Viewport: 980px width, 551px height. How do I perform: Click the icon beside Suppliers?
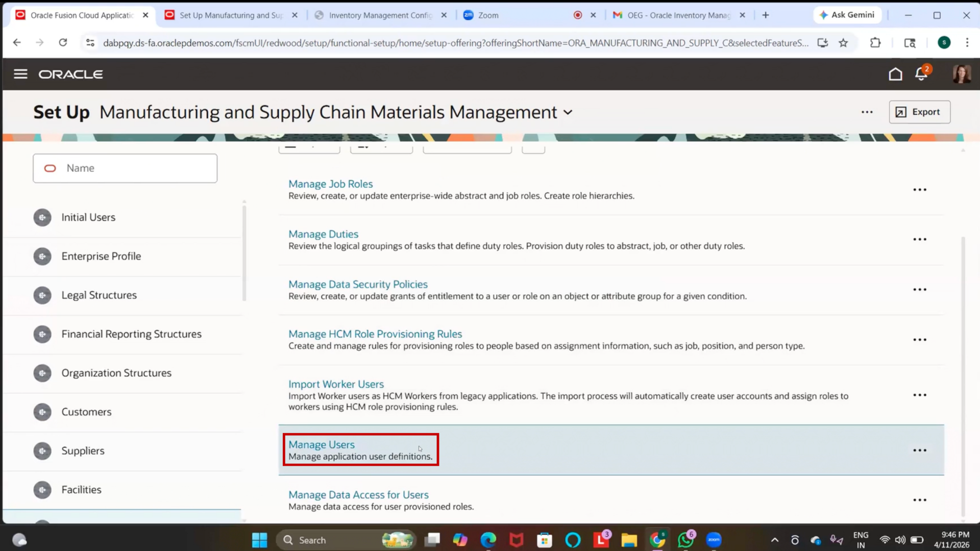pyautogui.click(x=42, y=451)
